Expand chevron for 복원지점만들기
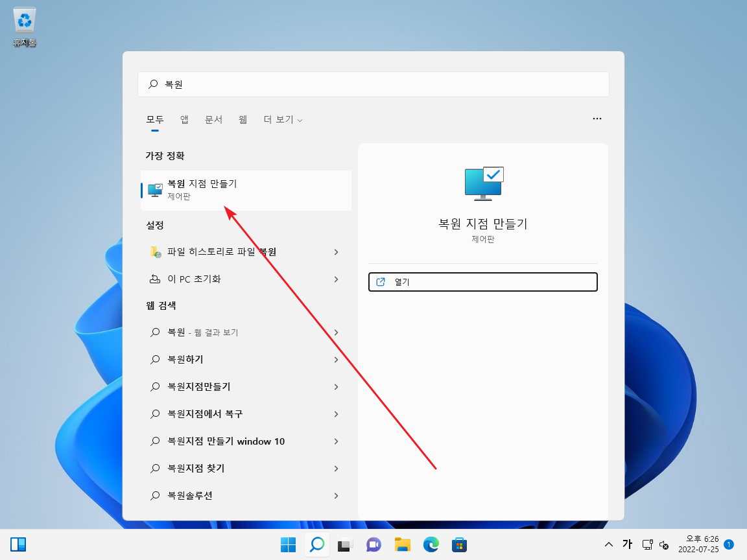This screenshot has height=560, width=747. tap(337, 387)
